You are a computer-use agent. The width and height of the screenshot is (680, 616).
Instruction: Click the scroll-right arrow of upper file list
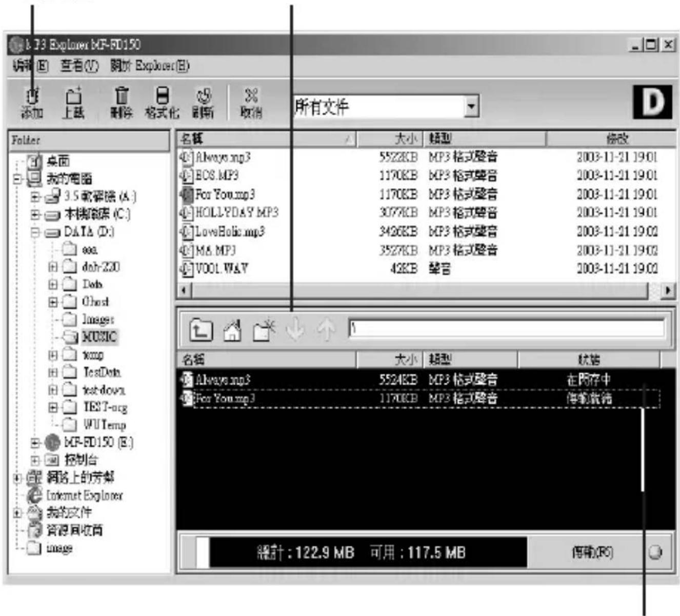coord(668,291)
